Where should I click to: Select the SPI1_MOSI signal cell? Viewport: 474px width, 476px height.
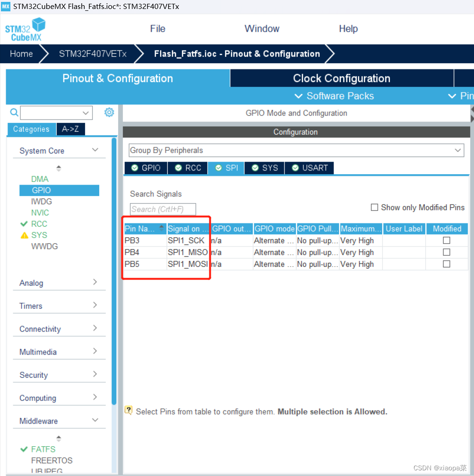[x=189, y=264]
